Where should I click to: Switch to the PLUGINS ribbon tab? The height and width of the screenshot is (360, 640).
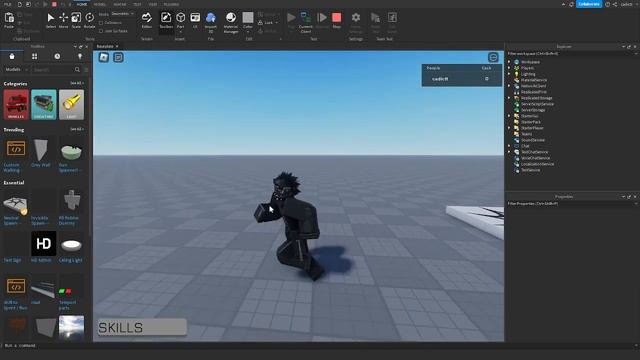pyautogui.click(x=171, y=4)
